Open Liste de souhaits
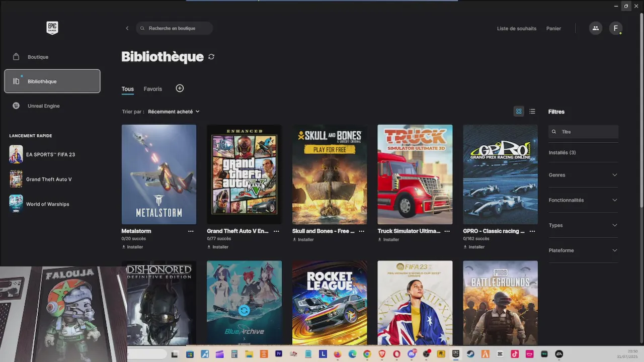Screen dimensions: 644x362 [517, 29]
